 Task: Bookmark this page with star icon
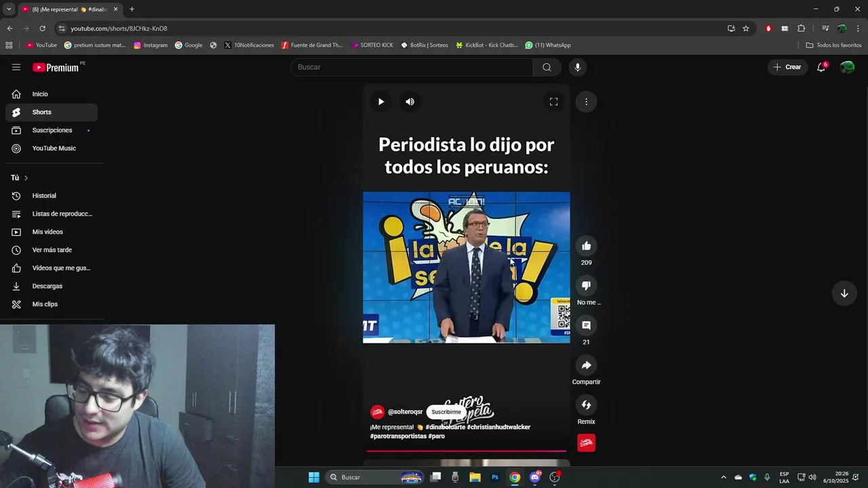[746, 28]
